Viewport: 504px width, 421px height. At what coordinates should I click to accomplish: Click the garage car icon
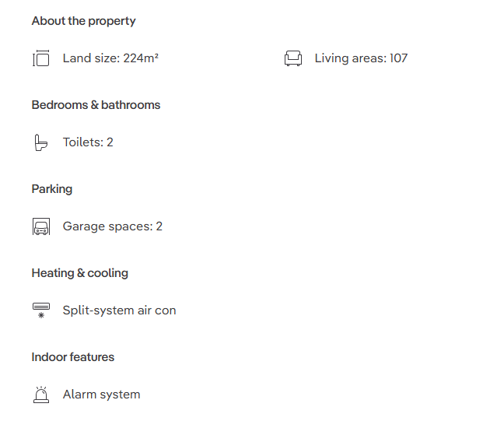coord(41,226)
